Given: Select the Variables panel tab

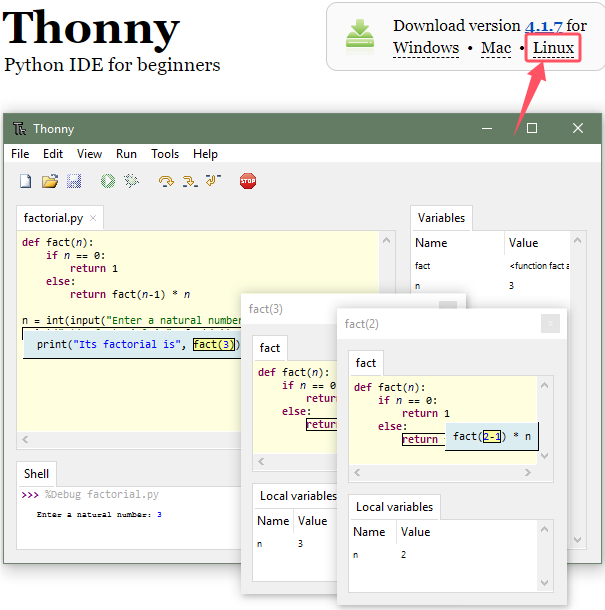Looking at the screenshot, I should tap(441, 218).
